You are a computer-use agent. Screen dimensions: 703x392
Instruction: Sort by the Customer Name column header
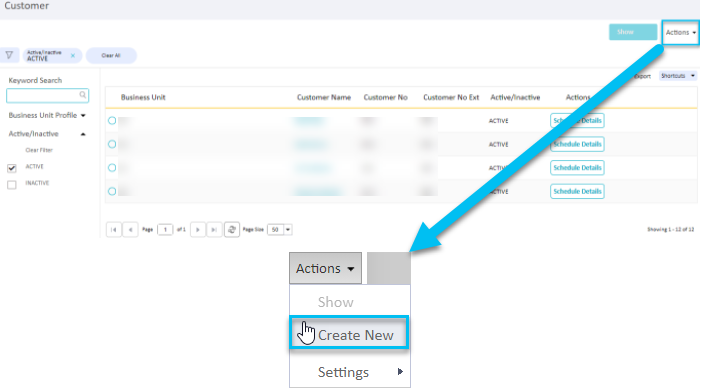[x=324, y=97]
